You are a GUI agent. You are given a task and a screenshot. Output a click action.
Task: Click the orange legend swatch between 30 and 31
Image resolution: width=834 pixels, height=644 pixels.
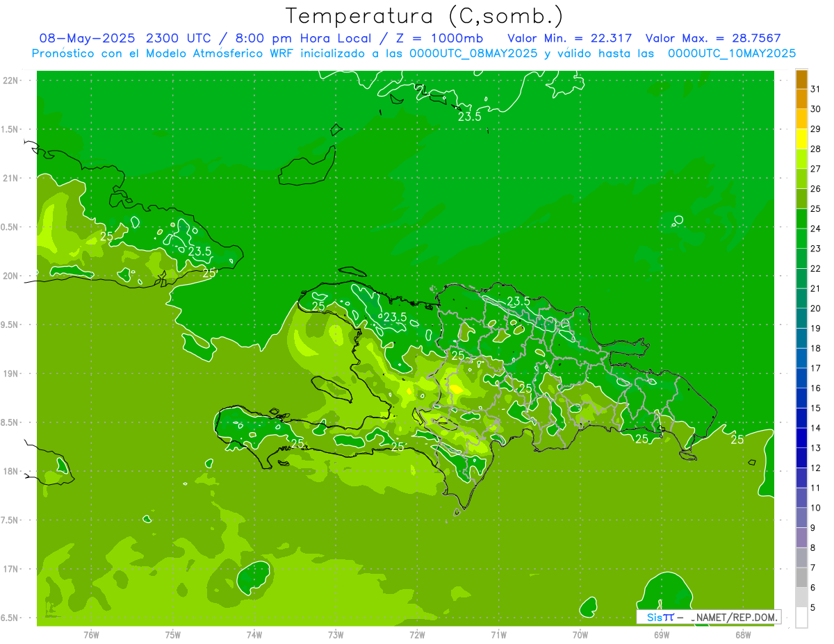point(801,99)
